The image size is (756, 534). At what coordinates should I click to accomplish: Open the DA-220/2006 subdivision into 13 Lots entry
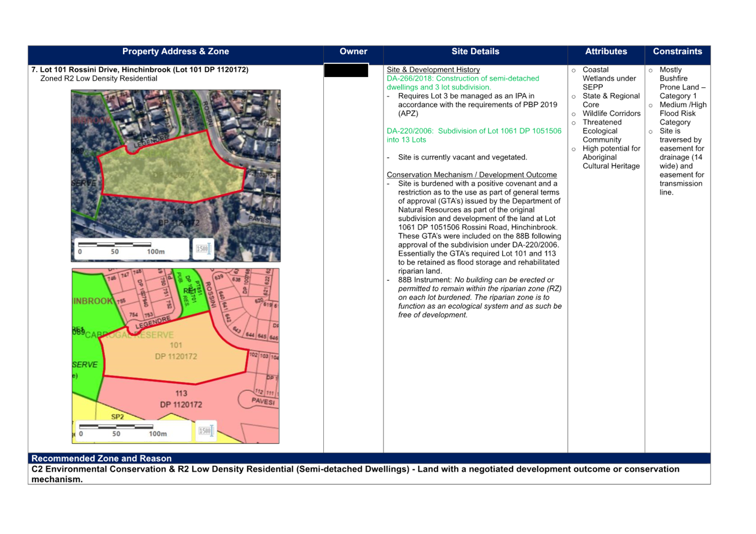tap(474, 135)
